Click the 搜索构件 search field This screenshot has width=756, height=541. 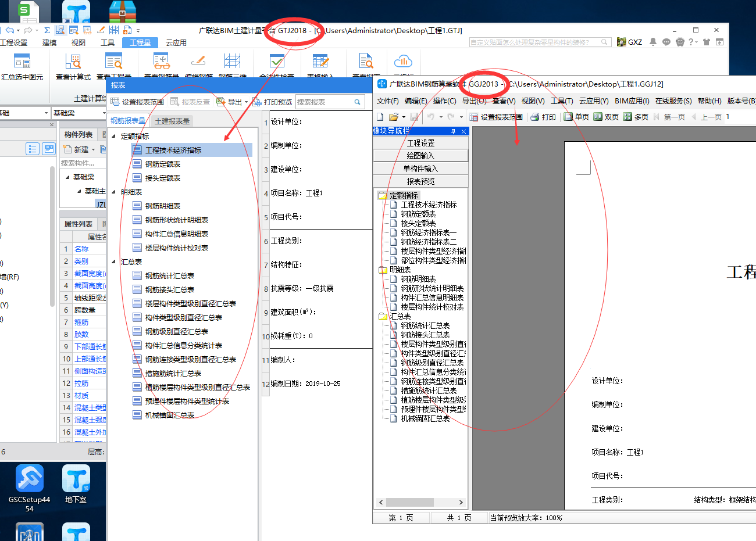coord(83,163)
